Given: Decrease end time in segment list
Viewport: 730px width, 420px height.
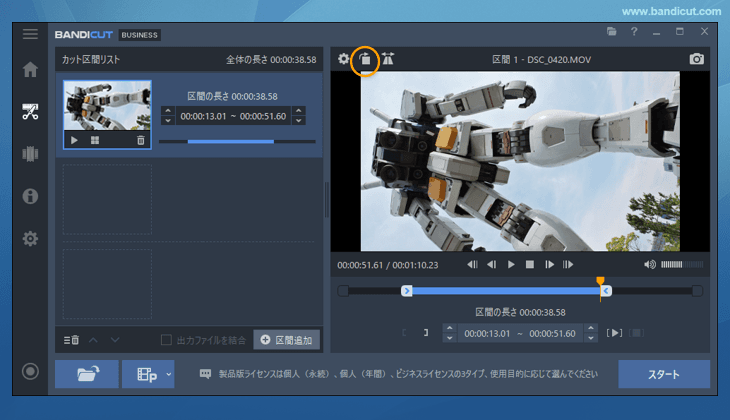Looking at the screenshot, I should 299,121.
